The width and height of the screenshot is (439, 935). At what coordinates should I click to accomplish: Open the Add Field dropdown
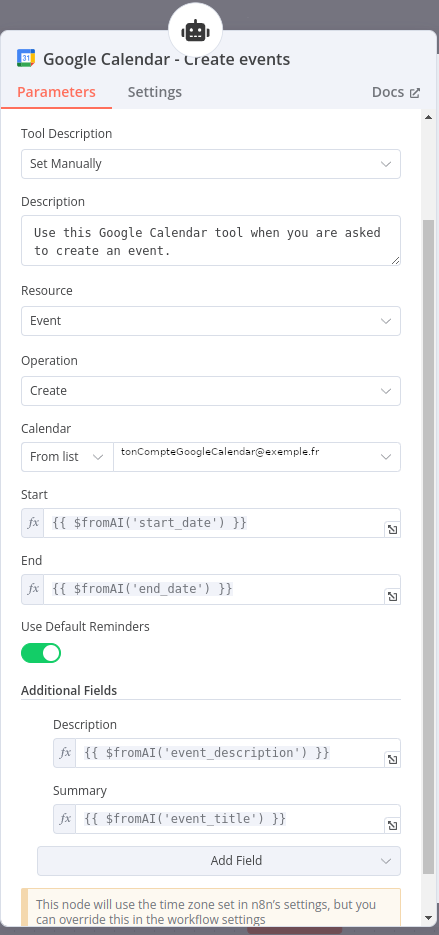[219, 861]
